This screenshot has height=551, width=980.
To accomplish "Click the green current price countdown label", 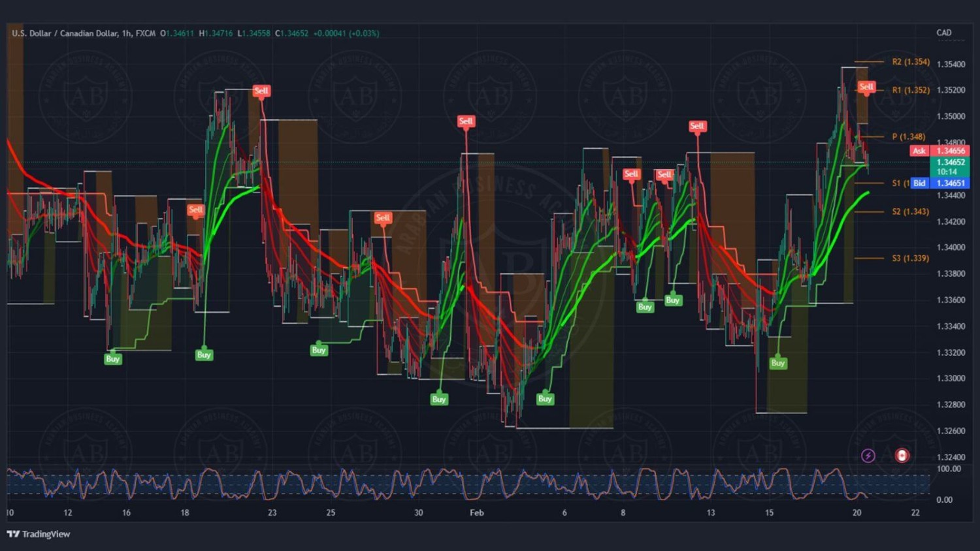I will point(950,167).
